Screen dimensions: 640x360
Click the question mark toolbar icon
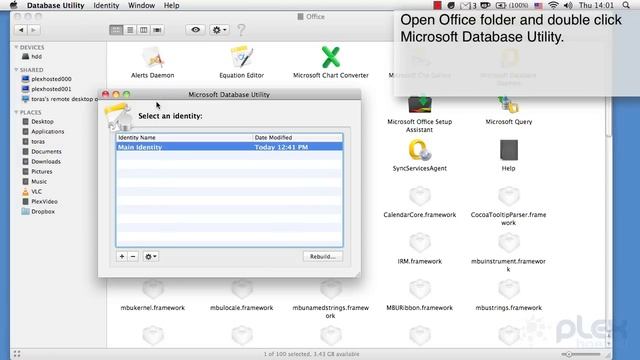tap(241, 30)
